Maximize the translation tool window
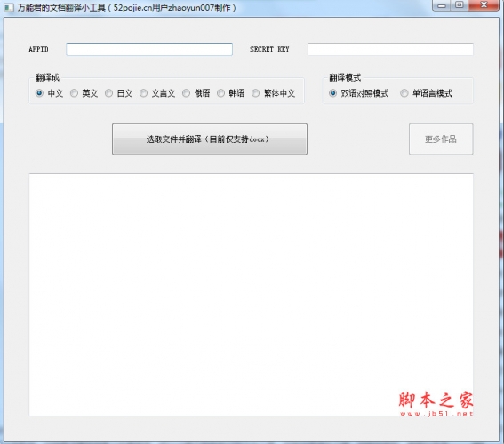 point(460,5)
